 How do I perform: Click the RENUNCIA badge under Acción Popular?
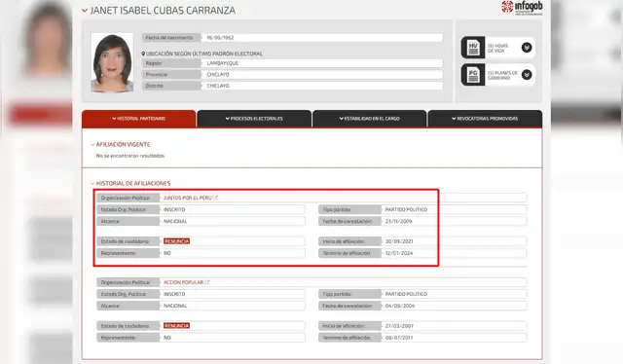pyautogui.click(x=176, y=326)
